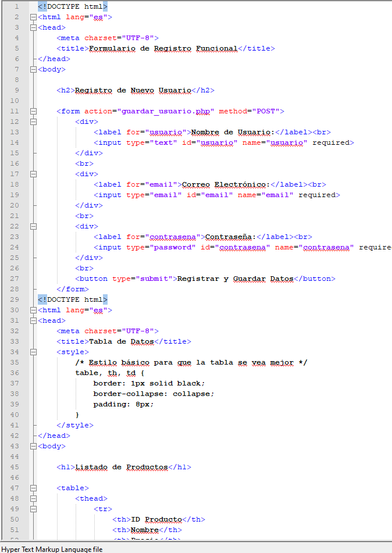This screenshot has width=392, height=553.
Task: Collapse the table fold marker on line 47
Action: (33, 488)
